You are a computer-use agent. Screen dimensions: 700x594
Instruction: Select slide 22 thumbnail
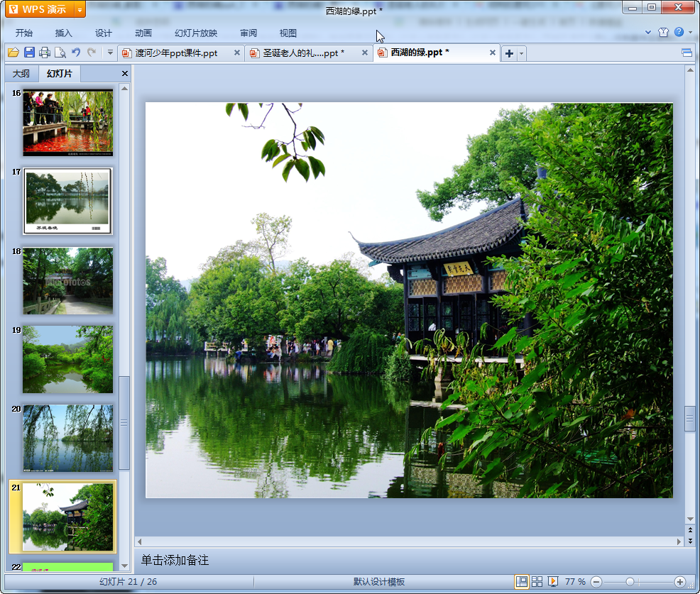tap(68, 567)
